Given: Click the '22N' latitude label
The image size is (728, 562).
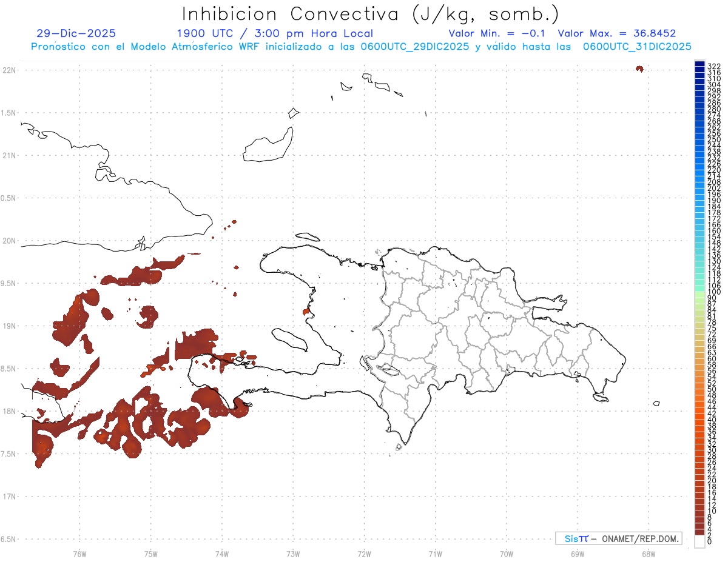Looking at the screenshot, I should pyautogui.click(x=8, y=70).
